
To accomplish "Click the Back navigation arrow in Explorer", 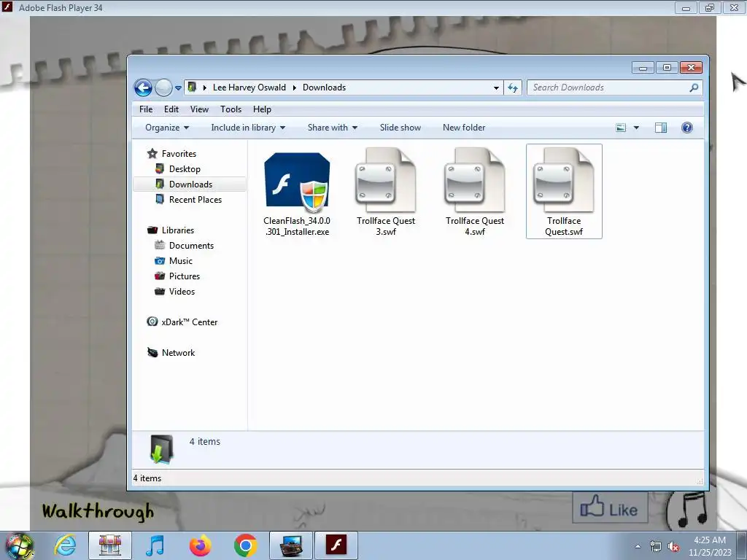I will tap(144, 87).
